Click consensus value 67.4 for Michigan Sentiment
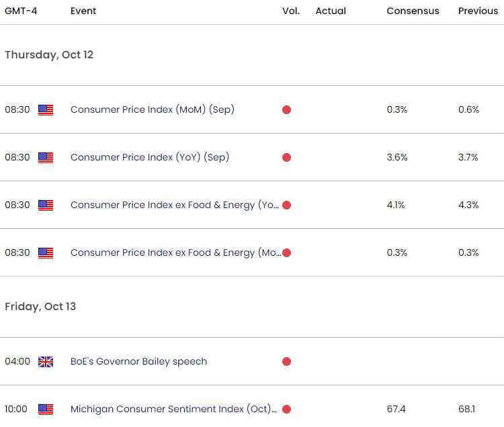This screenshot has width=504, height=427. 396,409
